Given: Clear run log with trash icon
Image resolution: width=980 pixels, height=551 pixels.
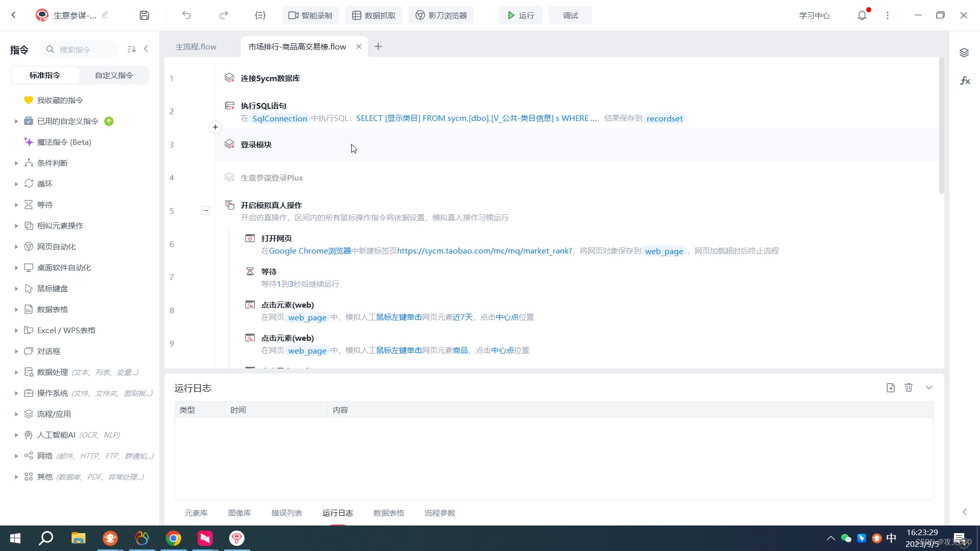Looking at the screenshot, I should pos(909,388).
